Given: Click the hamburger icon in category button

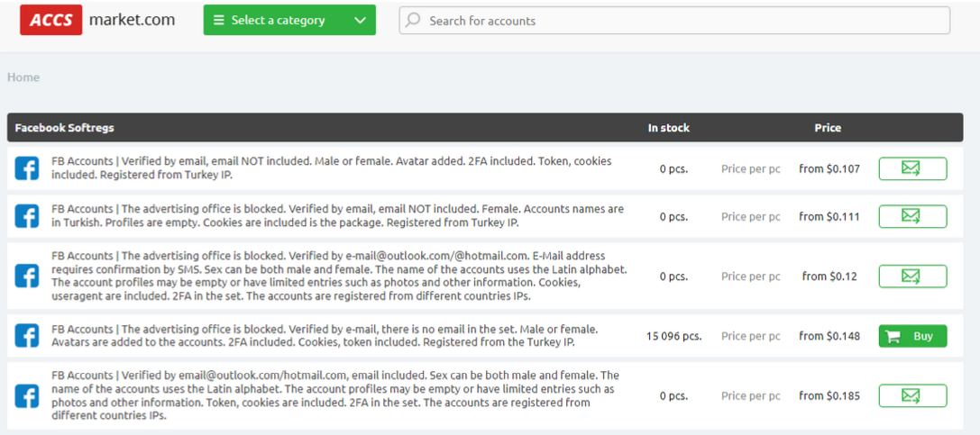Looking at the screenshot, I should pyautogui.click(x=219, y=20).
